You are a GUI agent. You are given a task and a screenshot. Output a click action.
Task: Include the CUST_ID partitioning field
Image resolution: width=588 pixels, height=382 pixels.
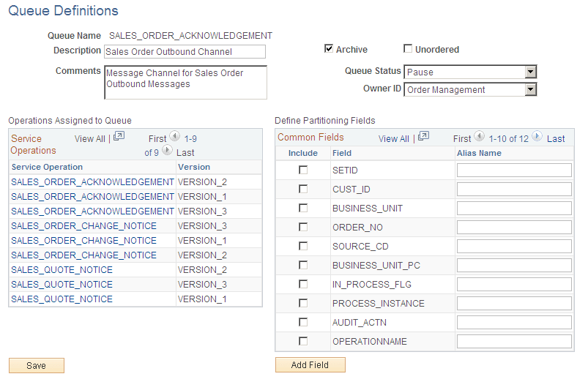[x=303, y=189]
